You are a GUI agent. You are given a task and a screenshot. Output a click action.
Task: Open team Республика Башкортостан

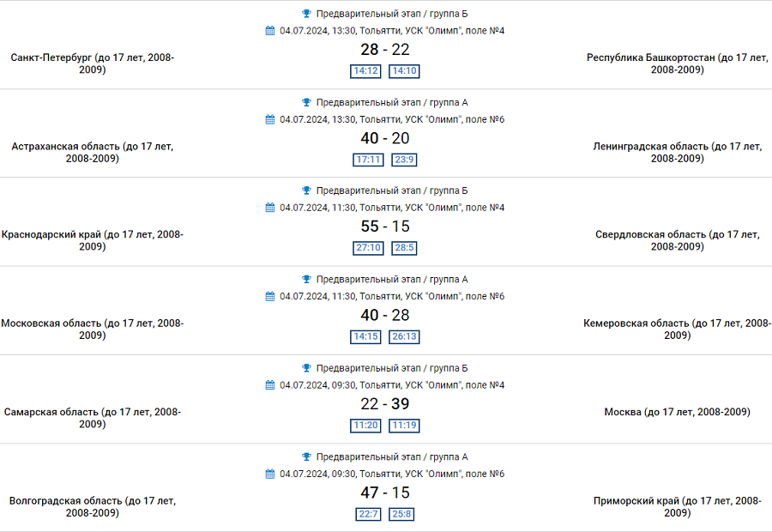(x=677, y=63)
